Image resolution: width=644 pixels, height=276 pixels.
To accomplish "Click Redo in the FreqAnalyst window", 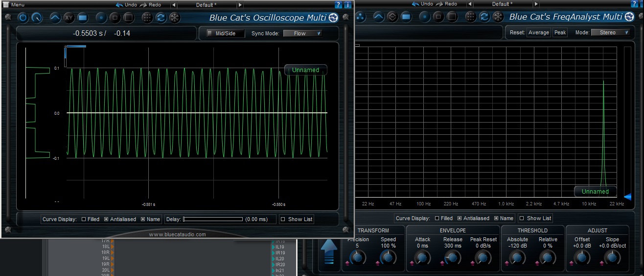I will point(446,3).
